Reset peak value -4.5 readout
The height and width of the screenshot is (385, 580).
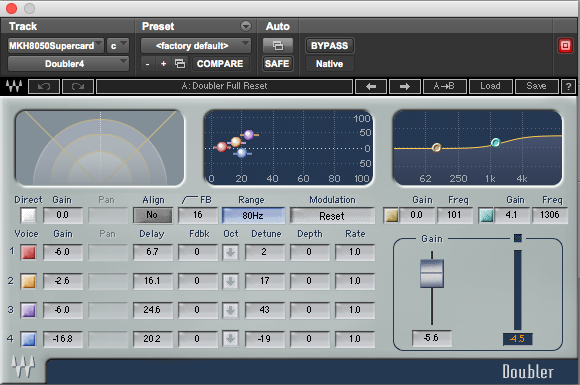(x=517, y=339)
